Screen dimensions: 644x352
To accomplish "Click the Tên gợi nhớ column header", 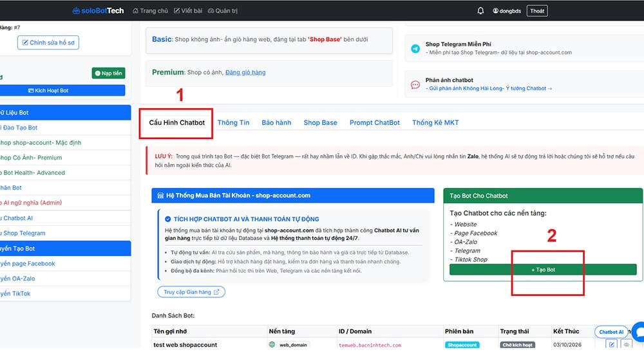I will coord(170,331).
